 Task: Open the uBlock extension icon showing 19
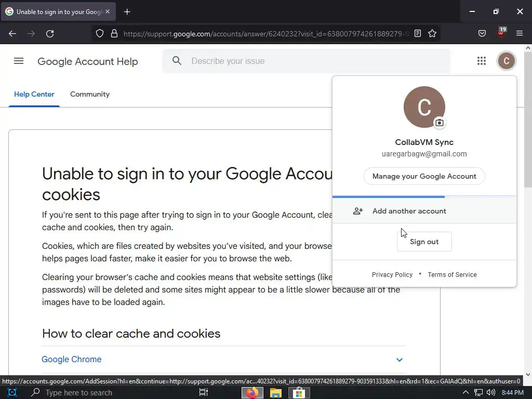click(501, 33)
